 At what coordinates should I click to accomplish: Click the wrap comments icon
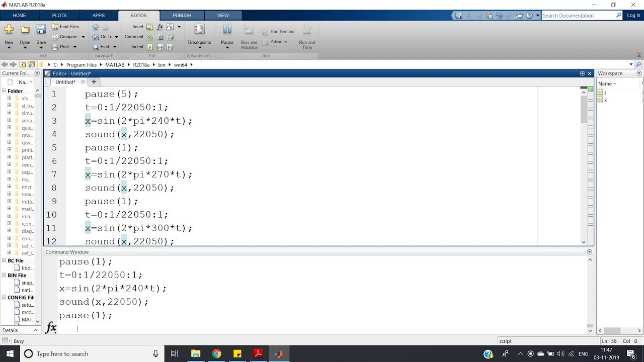click(170, 37)
